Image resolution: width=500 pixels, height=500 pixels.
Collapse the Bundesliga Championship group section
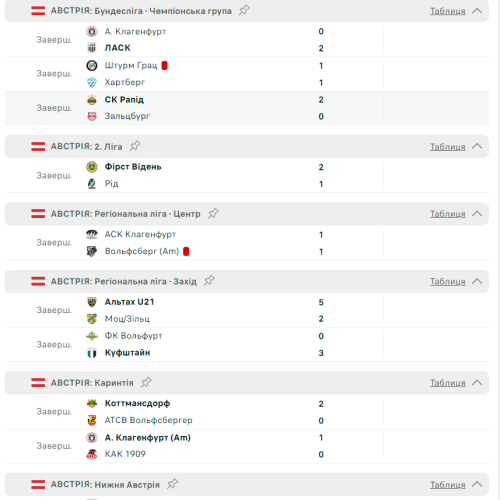coord(477,11)
